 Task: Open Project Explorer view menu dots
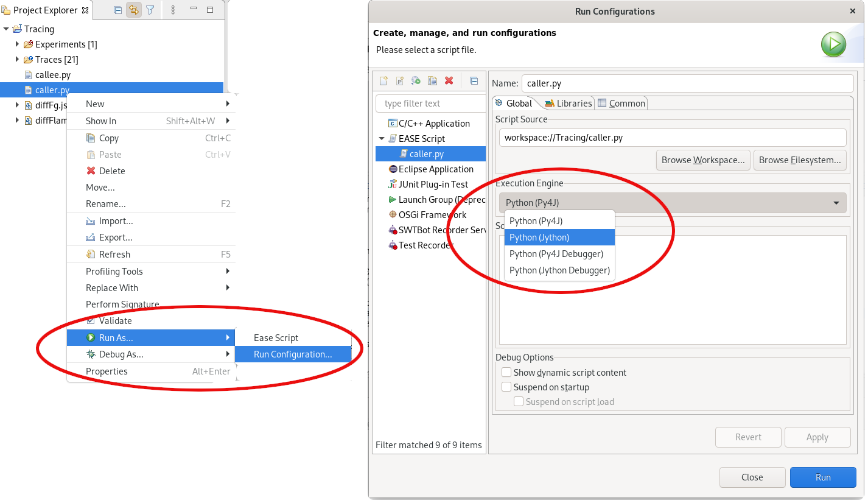coord(173,10)
